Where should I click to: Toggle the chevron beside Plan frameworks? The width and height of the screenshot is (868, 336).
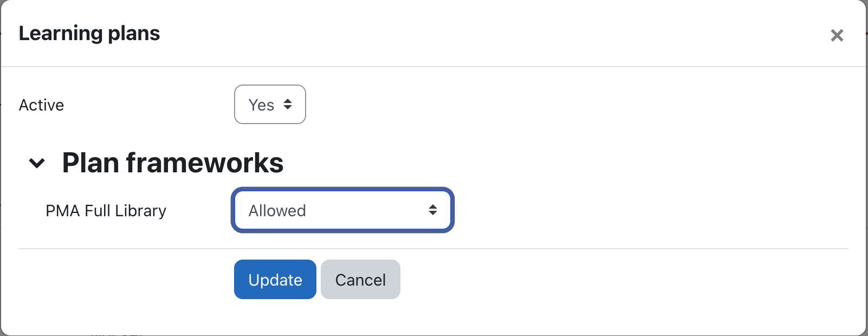click(x=37, y=163)
